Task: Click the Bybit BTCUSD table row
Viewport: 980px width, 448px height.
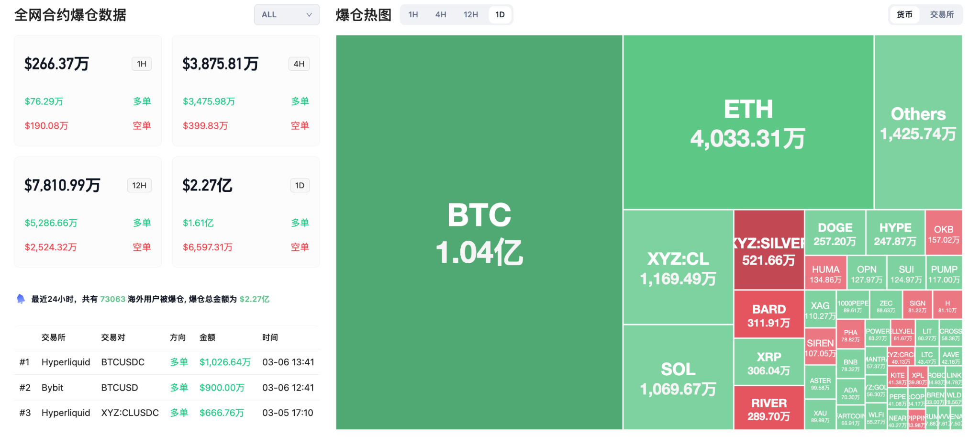Action: [167, 388]
